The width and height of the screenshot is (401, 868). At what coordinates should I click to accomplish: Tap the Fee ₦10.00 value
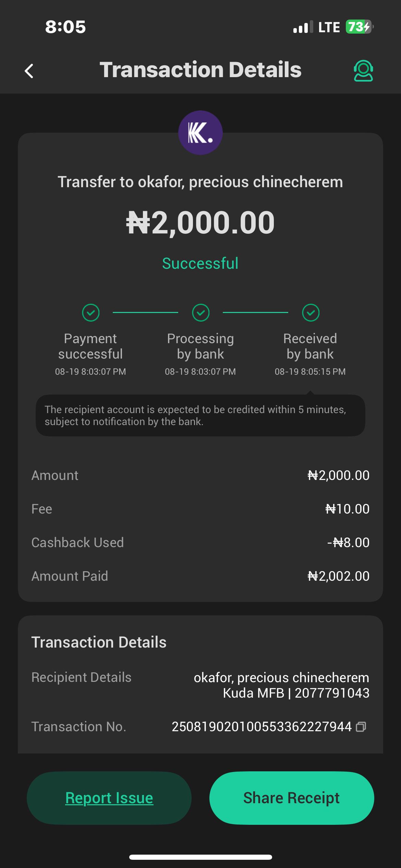tap(347, 509)
